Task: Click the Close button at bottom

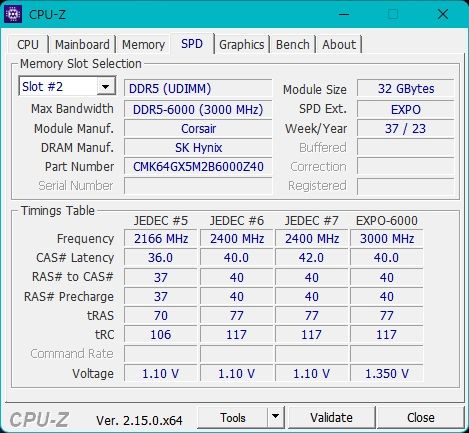Action: tap(421, 417)
